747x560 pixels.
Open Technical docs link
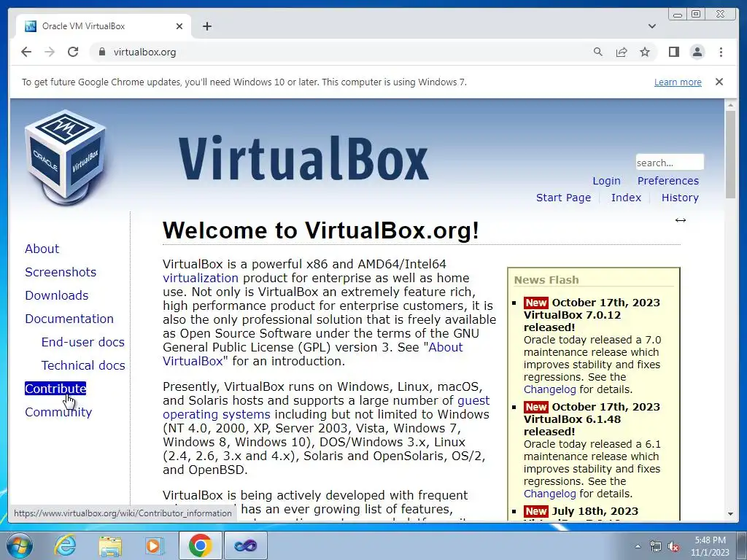coord(83,365)
